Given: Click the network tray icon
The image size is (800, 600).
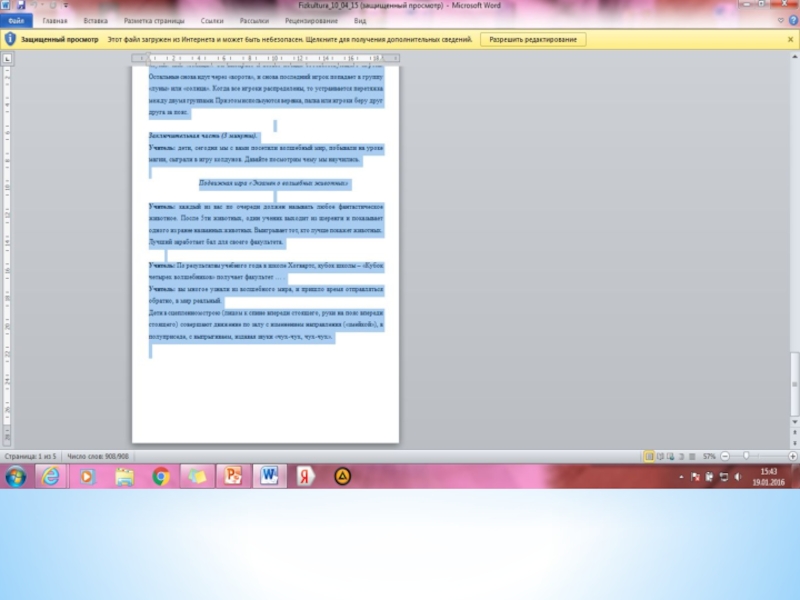Looking at the screenshot, I should pos(723,477).
